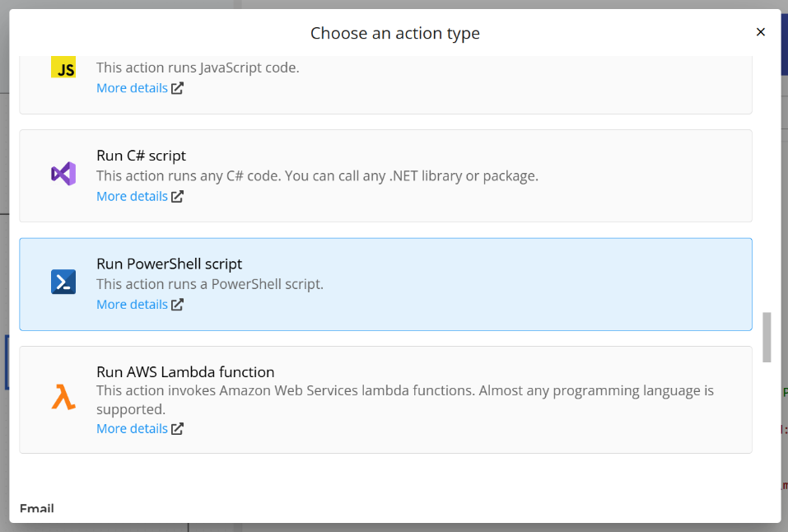
Task: Click the Email section heading
Action: coord(37,508)
